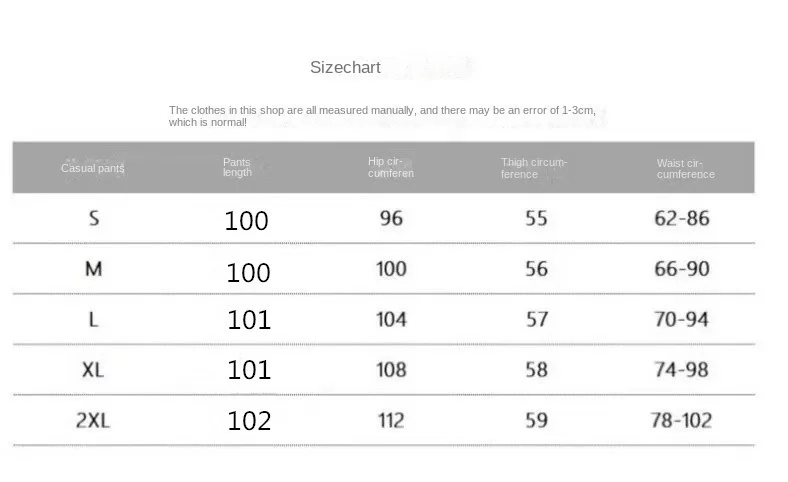
Task: Click thigh circumference value 57
Action: click(x=537, y=319)
